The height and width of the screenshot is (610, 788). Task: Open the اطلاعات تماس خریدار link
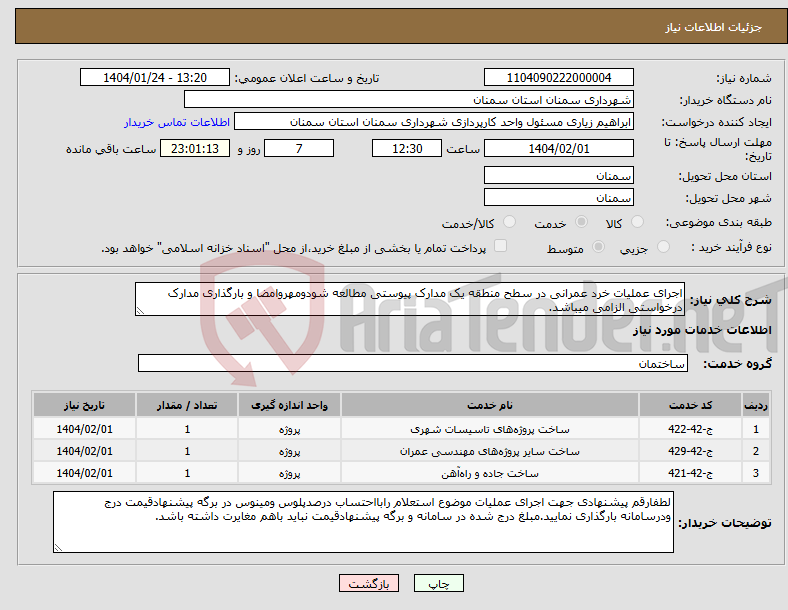177,122
